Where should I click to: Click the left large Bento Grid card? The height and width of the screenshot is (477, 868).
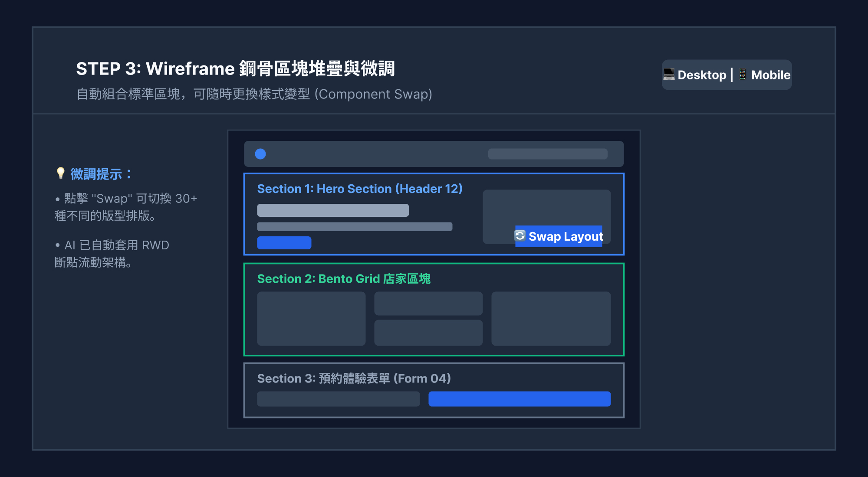coord(311,319)
